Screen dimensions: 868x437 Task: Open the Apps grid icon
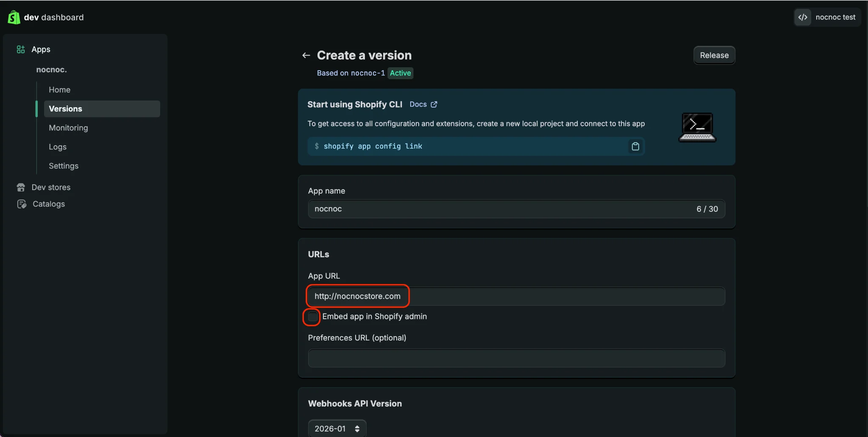21,50
